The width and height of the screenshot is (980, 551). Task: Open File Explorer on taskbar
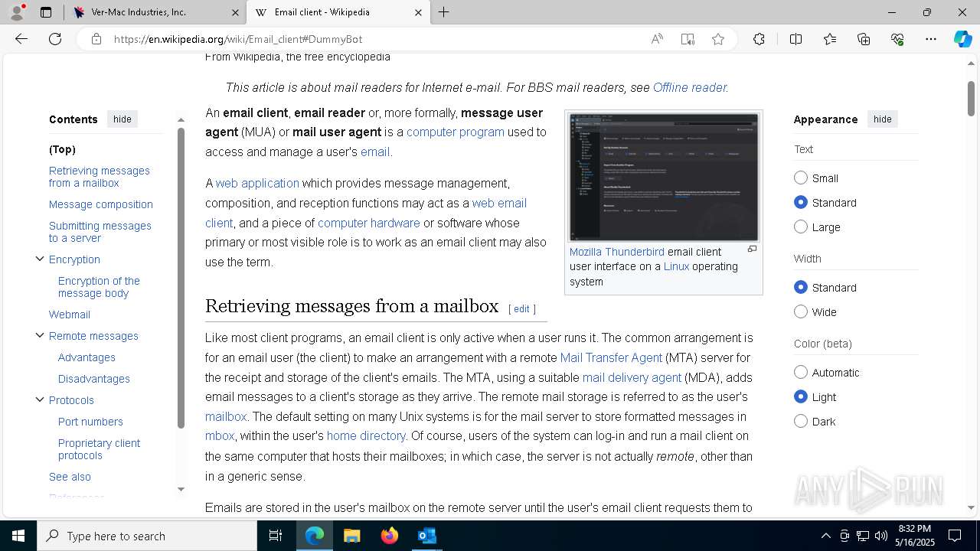[351, 536]
